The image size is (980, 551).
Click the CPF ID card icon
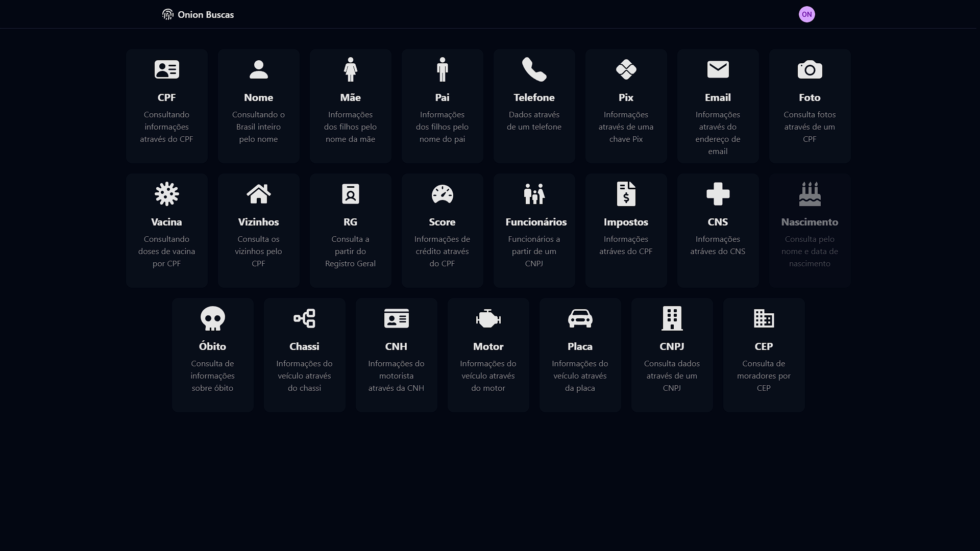[167, 69]
